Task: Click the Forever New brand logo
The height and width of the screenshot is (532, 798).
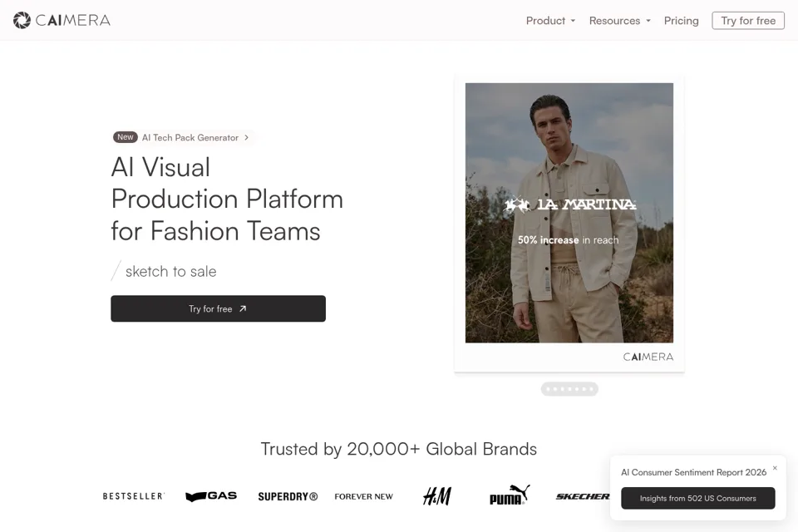Action: click(364, 496)
